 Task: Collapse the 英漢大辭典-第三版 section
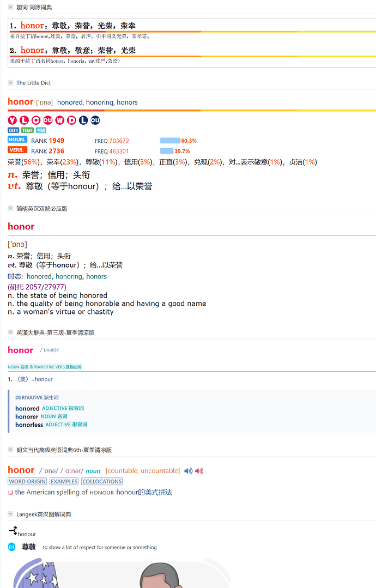(x=10, y=332)
